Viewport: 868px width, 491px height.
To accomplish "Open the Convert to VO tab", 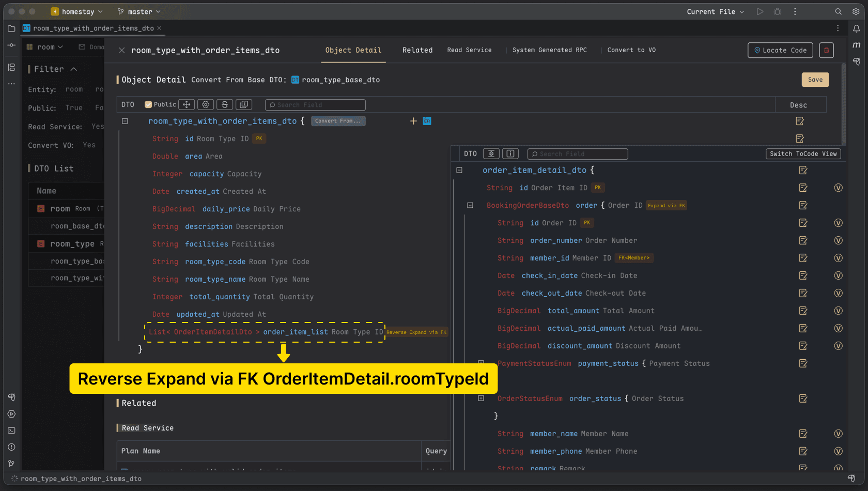I will (x=631, y=50).
